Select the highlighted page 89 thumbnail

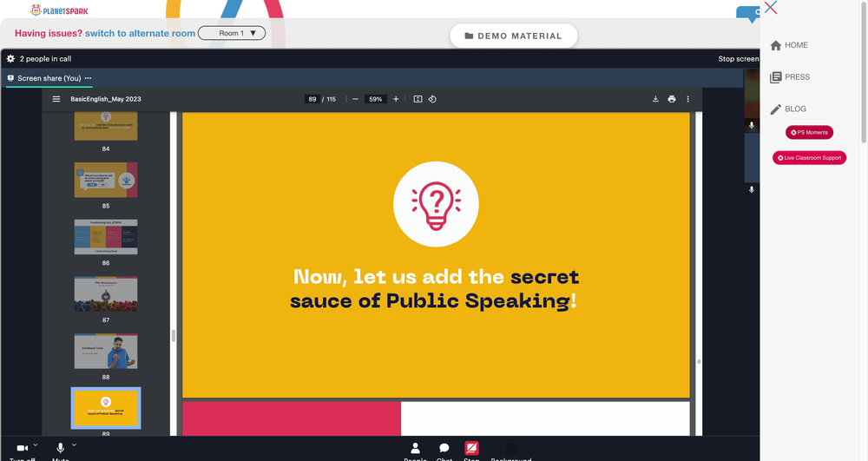[106, 408]
